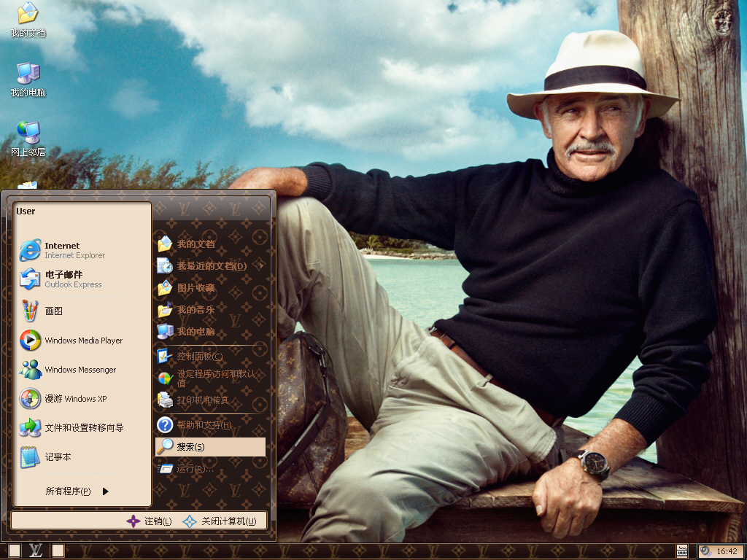Click first quick launch square left of Start
Screen dimensions: 747x560
pyautogui.click(x=15, y=551)
